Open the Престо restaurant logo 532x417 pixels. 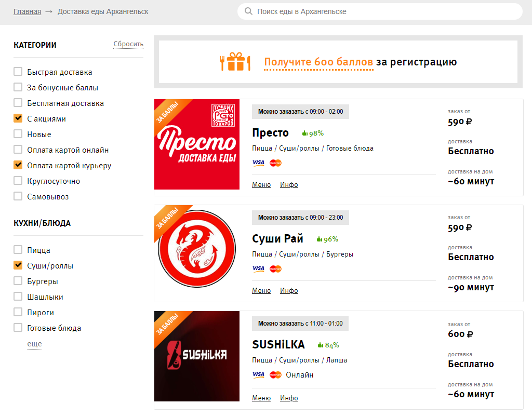point(197,144)
